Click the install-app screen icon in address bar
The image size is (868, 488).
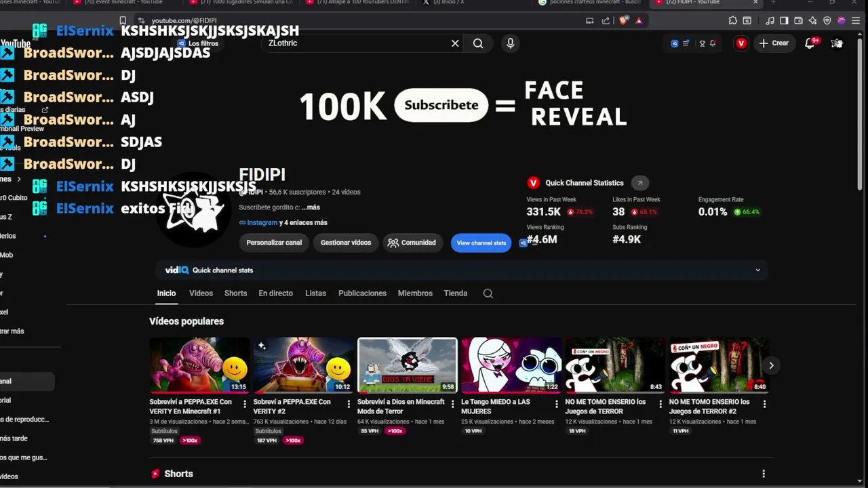coord(590,20)
